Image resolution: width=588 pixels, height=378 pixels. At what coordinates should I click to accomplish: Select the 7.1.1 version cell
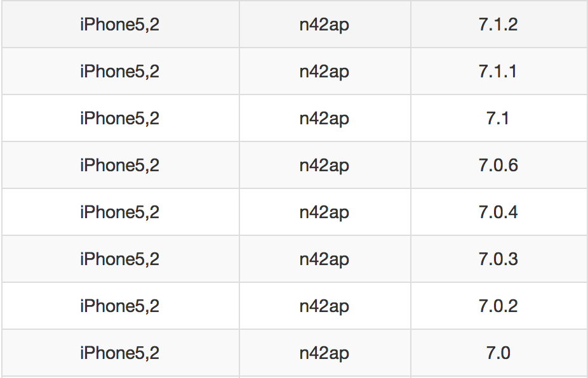tap(498, 71)
